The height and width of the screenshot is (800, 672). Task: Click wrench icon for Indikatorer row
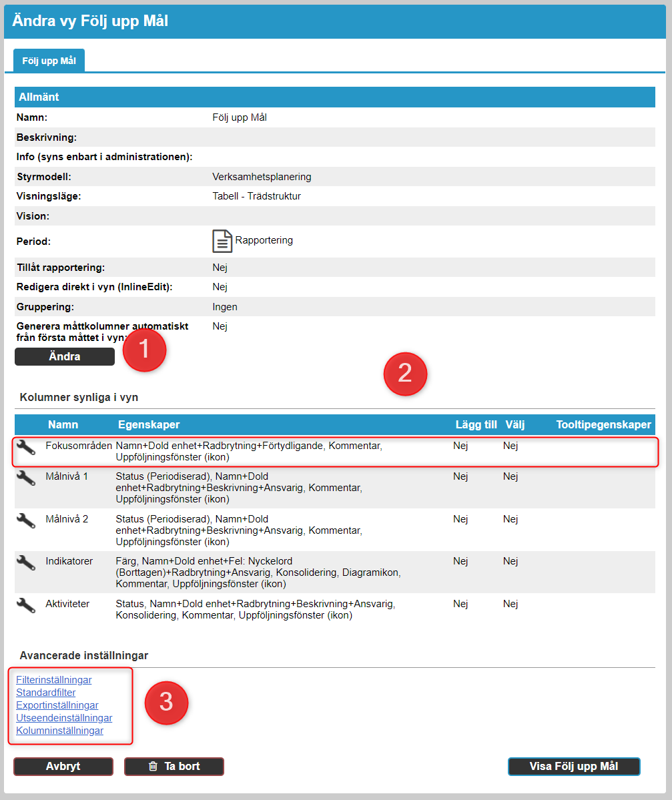pyautogui.click(x=25, y=562)
